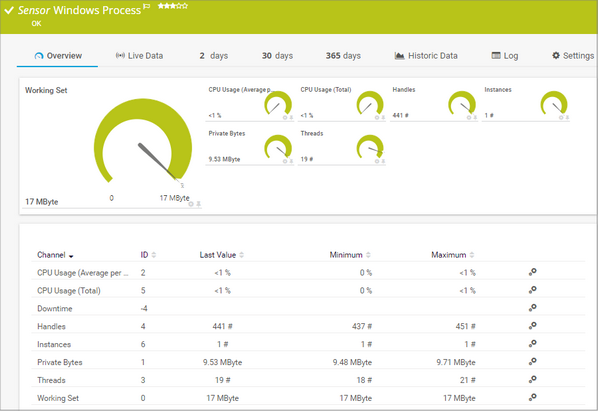Open the Overview tab
The width and height of the screenshot is (598, 411).
58,56
